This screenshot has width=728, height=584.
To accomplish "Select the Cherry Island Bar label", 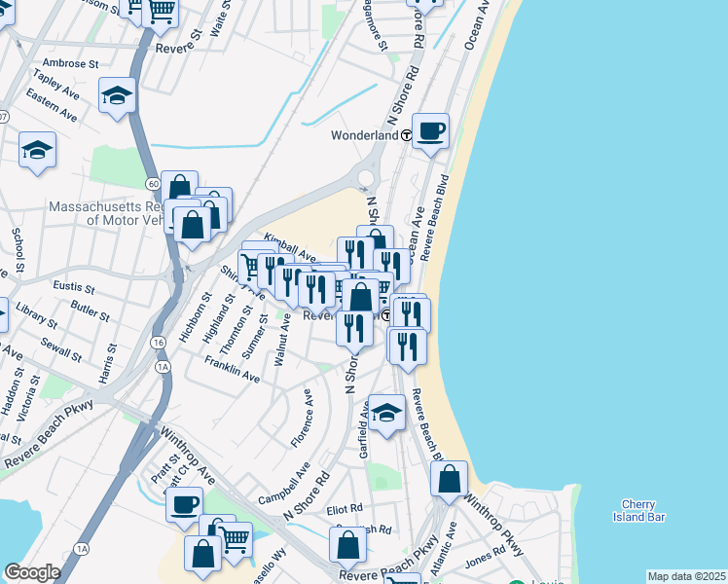I will pyautogui.click(x=638, y=511).
